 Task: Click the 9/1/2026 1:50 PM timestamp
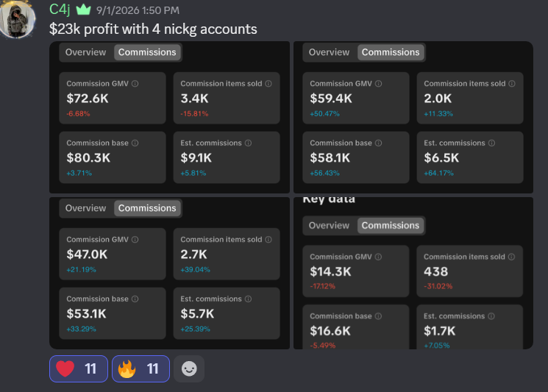pyautogui.click(x=138, y=10)
